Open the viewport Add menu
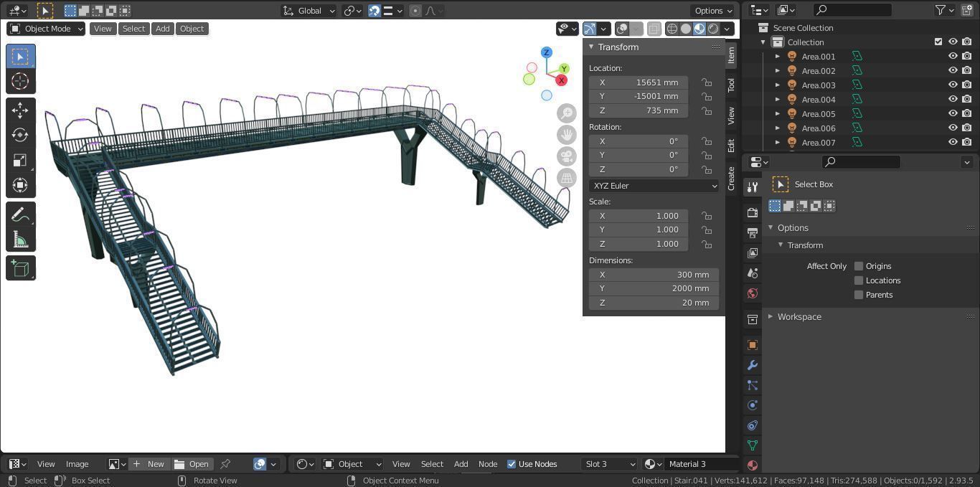Viewport: 980px width, 487px height. pyautogui.click(x=163, y=29)
